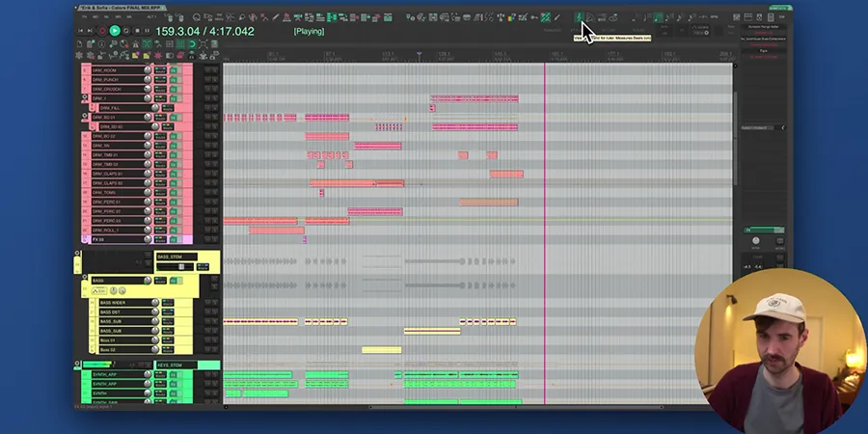Switch to the MD toolbar tab
868x434 pixels.
click(95, 17)
